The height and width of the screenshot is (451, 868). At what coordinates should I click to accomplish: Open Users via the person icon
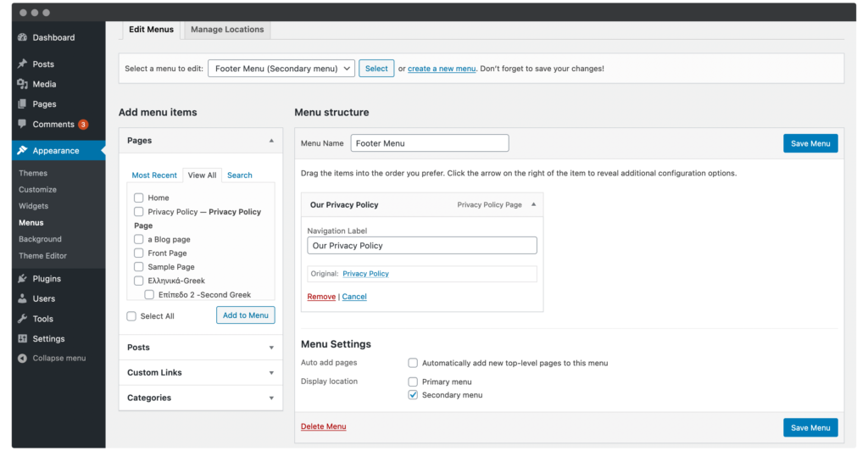[22, 298]
